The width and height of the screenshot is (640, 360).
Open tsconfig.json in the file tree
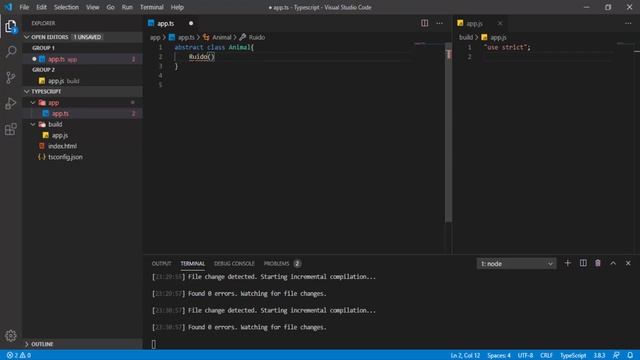(x=82, y=157)
